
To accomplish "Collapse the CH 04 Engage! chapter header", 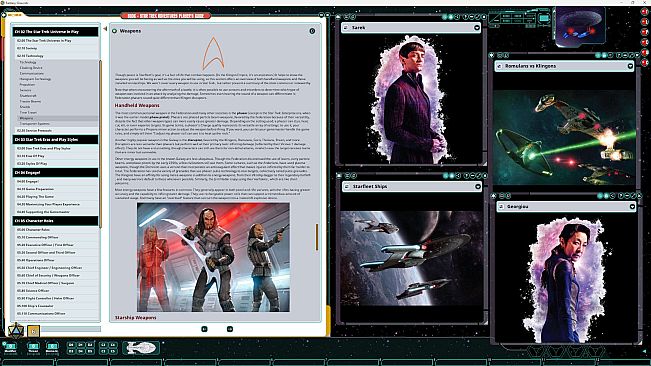I will coord(56,173).
